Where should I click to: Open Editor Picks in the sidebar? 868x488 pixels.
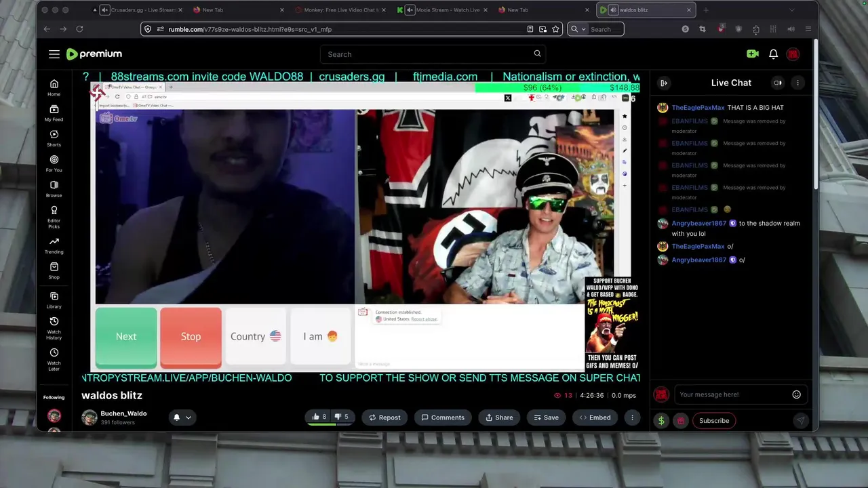tap(54, 217)
